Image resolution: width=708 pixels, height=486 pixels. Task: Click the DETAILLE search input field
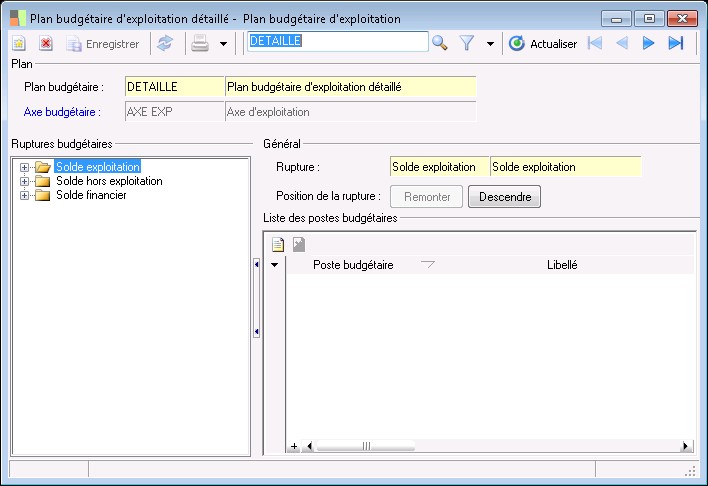(x=338, y=41)
